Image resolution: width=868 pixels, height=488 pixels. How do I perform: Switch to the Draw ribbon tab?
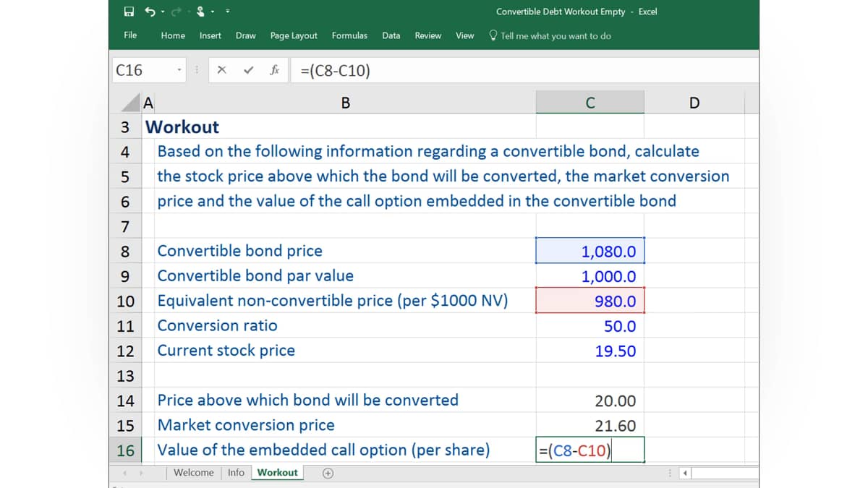(x=246, y=35)
